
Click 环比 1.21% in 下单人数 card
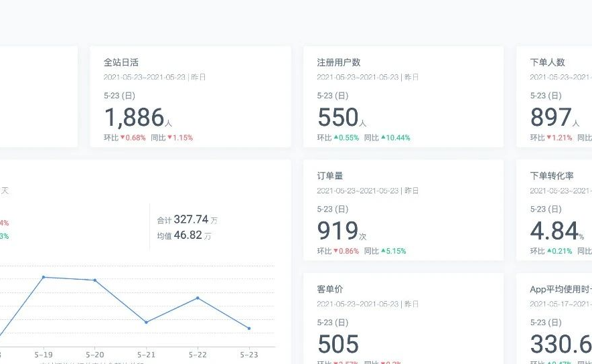(551, 138)
